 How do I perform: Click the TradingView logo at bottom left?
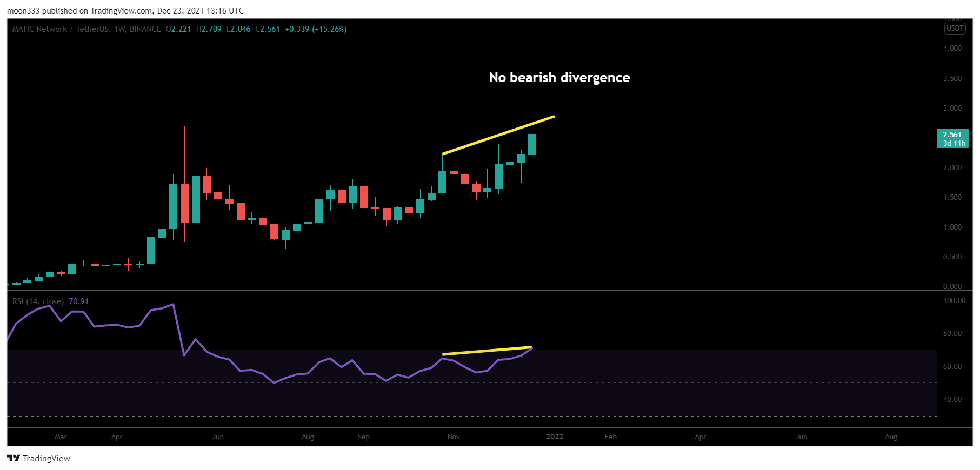38,458
